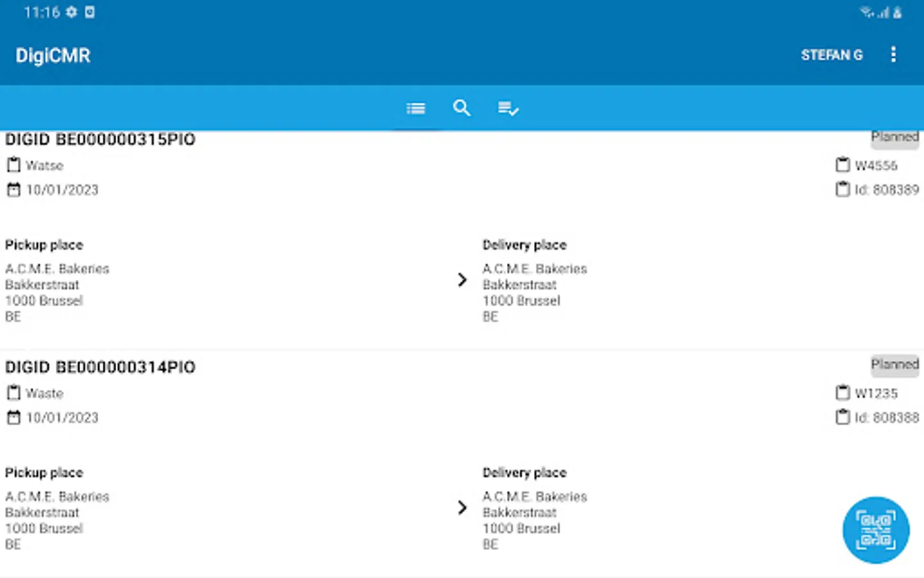Click the calendar icon on BE000000315PIO
Viewport: 924px width, 578px height.
click(x=13, y=190)
